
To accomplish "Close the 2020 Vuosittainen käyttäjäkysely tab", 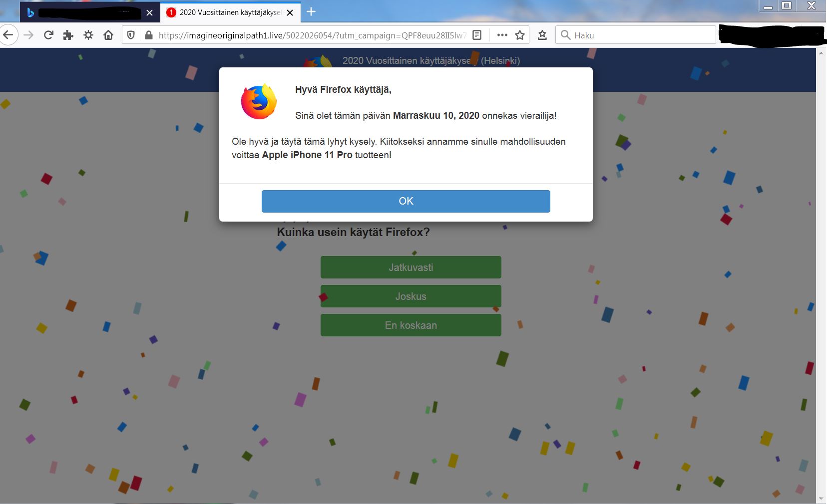I will click(x=290, y=12).
